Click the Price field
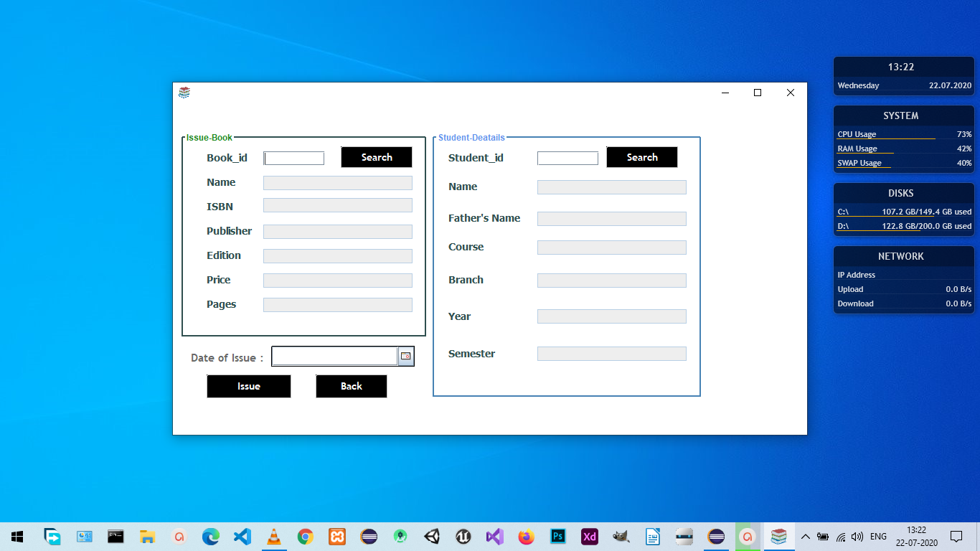980x551 pixels. (x=338, y=281)
